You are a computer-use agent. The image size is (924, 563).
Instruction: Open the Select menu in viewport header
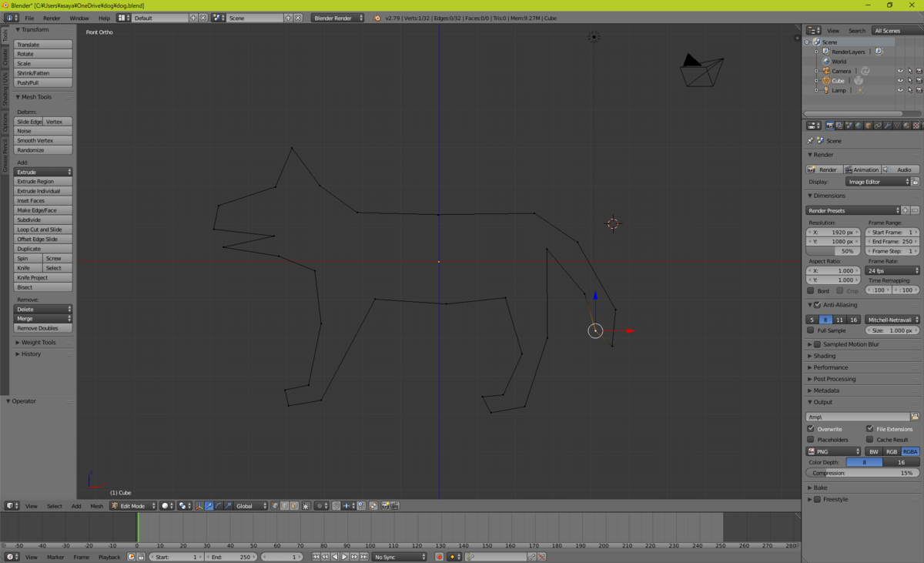55,506
